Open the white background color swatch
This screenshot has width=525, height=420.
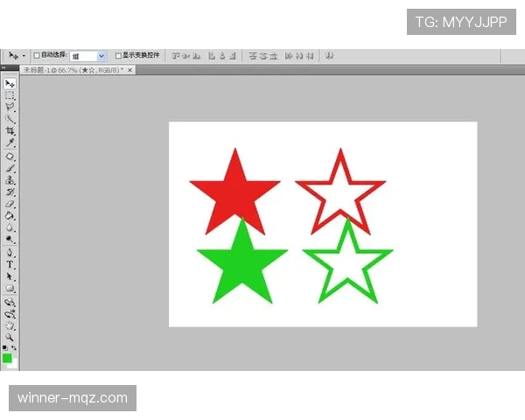13,364
